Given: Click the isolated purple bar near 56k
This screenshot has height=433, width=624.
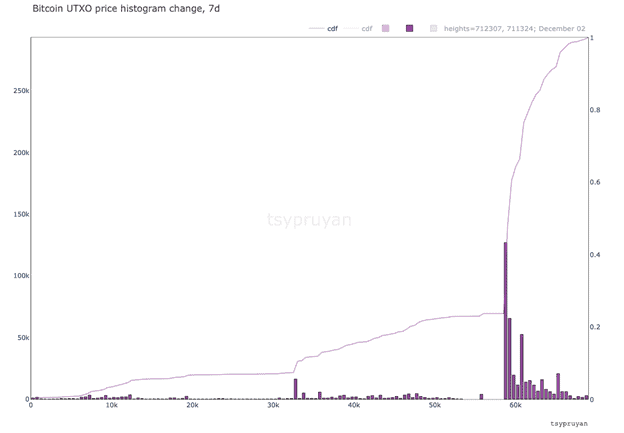Looking at the screenshot, I should [x=481, y=396].
